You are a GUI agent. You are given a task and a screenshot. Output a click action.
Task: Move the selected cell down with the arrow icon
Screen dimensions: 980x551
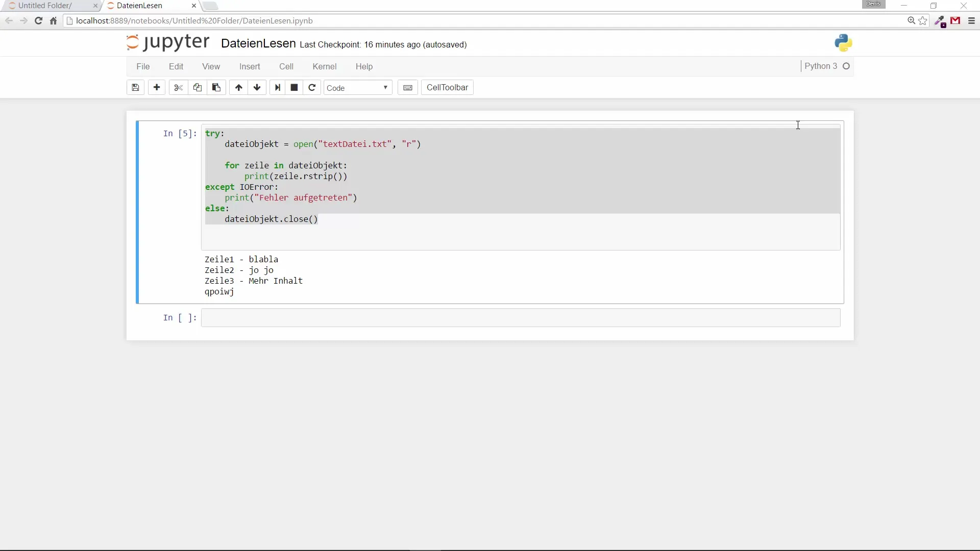(257, 88)
